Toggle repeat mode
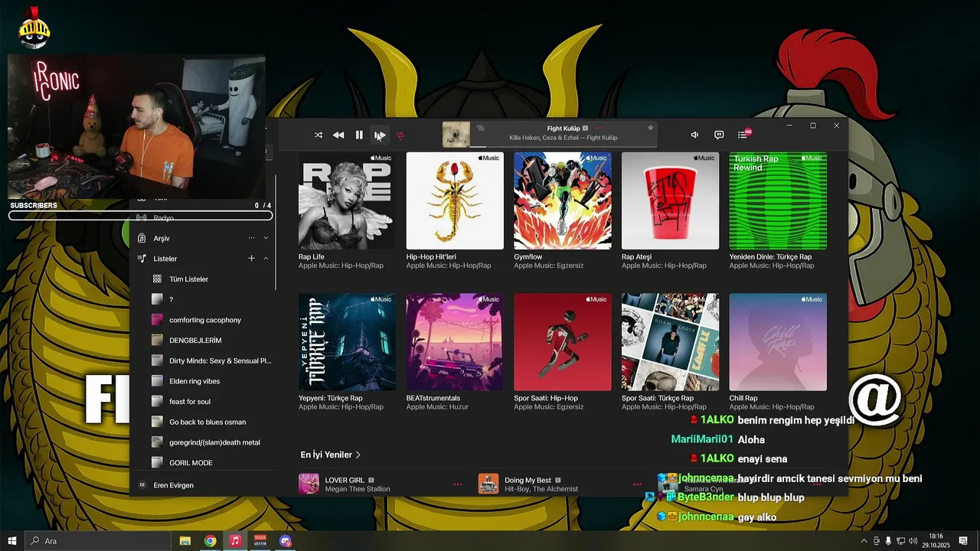This screenshot has width=980, height=551. point(400,135)
